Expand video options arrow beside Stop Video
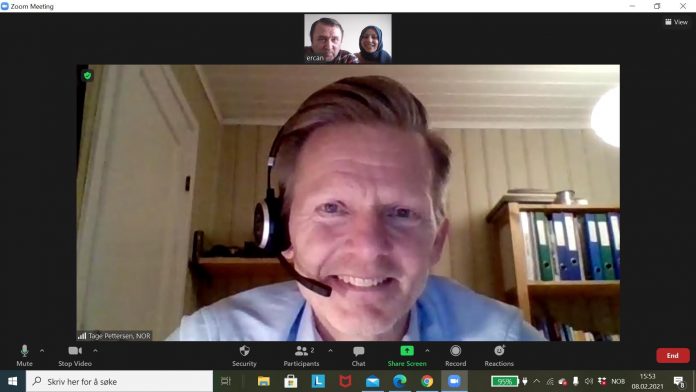This screenshot has width=696, height=392. pyautogui.click(x=95, y=351)
